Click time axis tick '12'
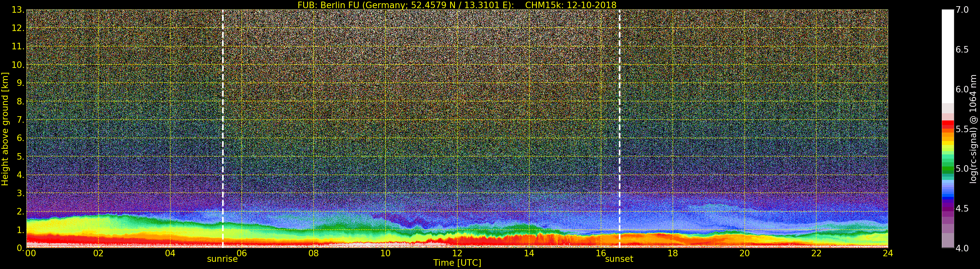The width and height of the screenshot is (980, 269). point(457,253)
